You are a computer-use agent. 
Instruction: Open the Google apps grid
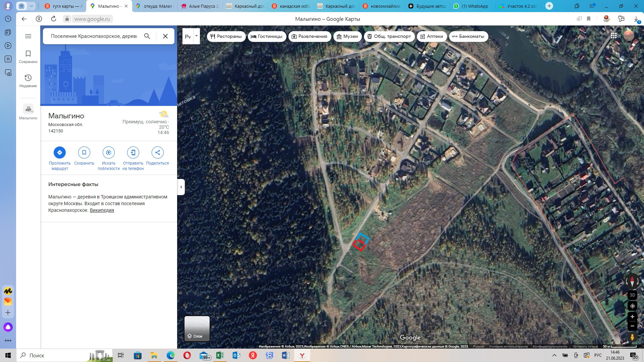pos(614,36)
